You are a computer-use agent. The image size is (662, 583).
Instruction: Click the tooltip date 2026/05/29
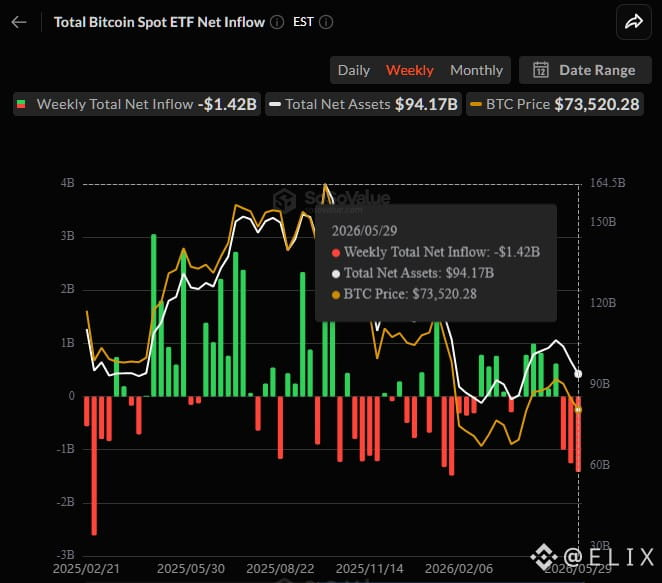coord(364,231)
